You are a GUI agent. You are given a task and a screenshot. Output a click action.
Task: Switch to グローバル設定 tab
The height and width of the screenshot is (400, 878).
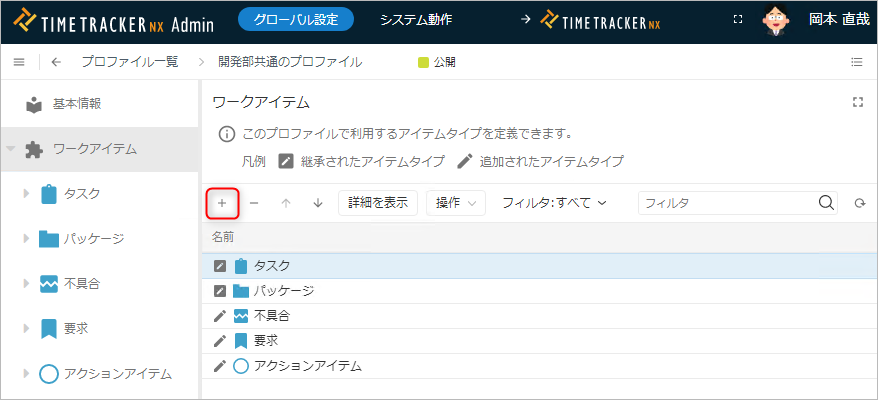click(x=296, y=19)
